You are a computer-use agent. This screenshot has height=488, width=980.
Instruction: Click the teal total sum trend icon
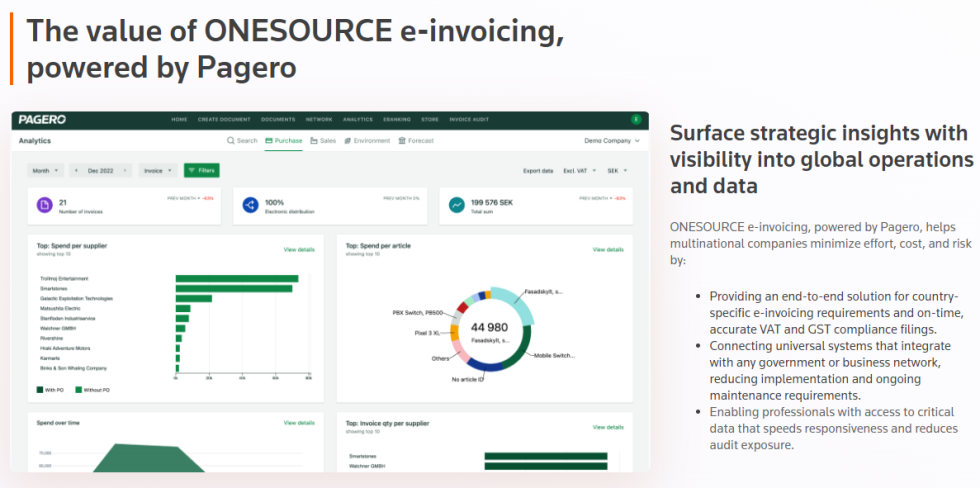(x=456, y=205)
